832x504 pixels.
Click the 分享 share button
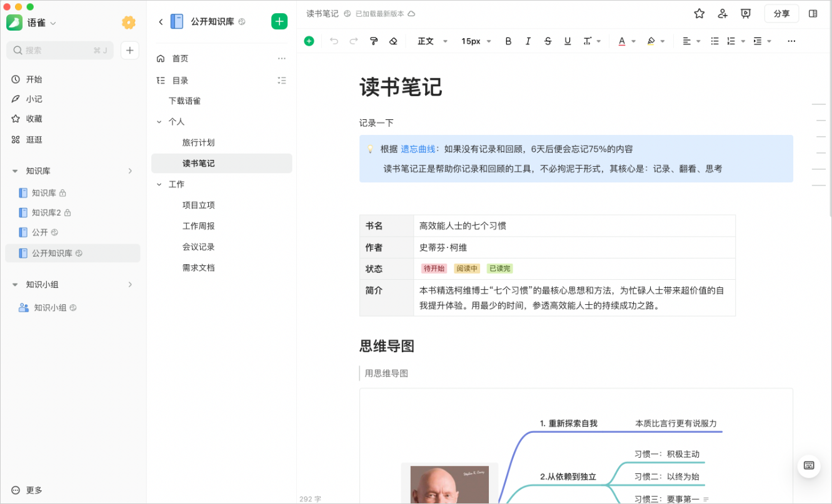(x=781, y=14)
